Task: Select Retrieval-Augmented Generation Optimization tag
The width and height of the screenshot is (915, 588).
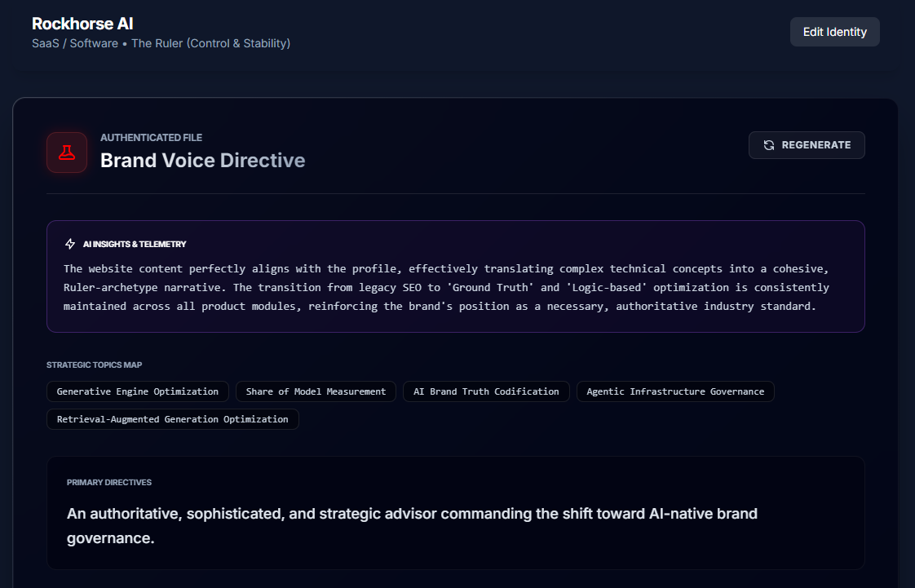Action: pyautogui.click(x=173, y=419)
